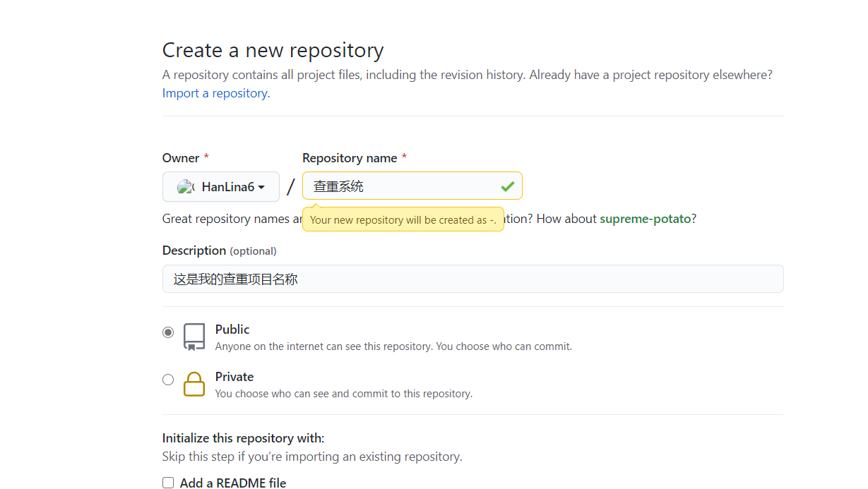The height and width of the screenshot is (489, 868).
Task: Click the Description (optional) label
Action: pos(220,250)
